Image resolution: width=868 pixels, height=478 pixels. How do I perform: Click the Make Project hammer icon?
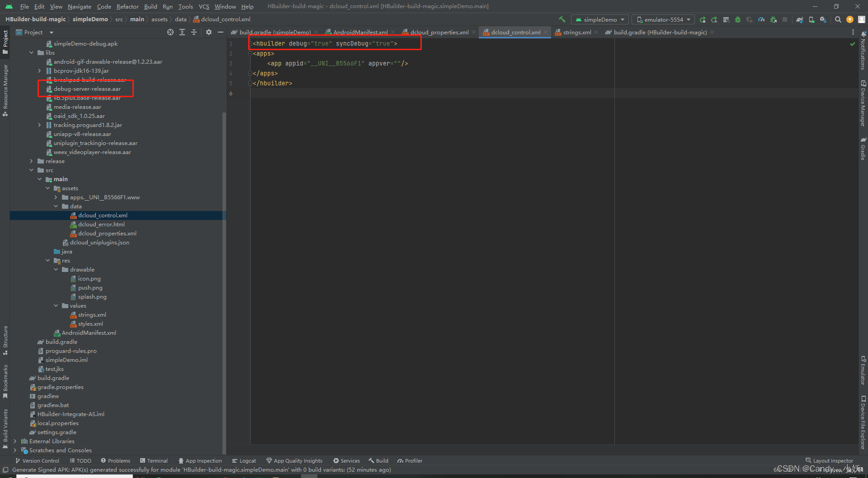click(x=562, y=19)
